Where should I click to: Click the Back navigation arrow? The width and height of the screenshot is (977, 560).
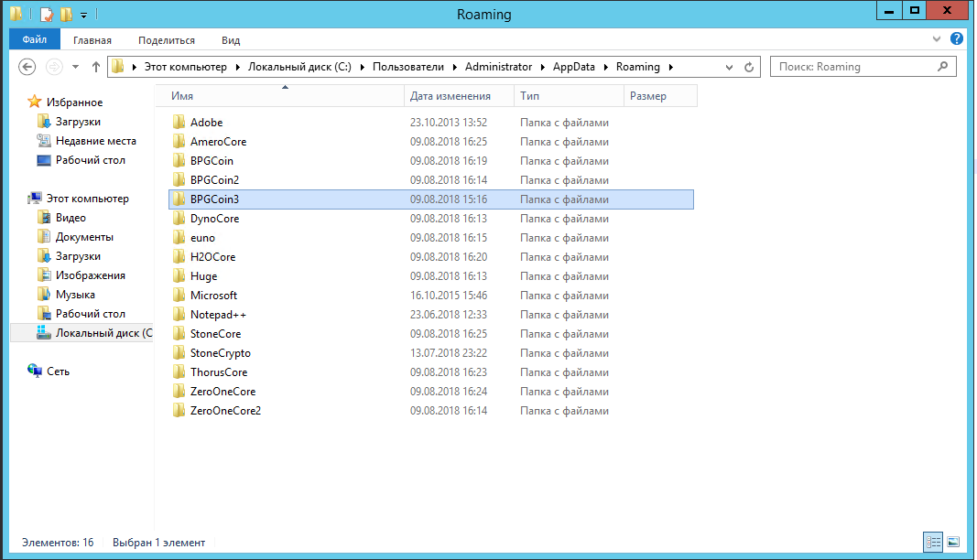(x=27, y=67)
